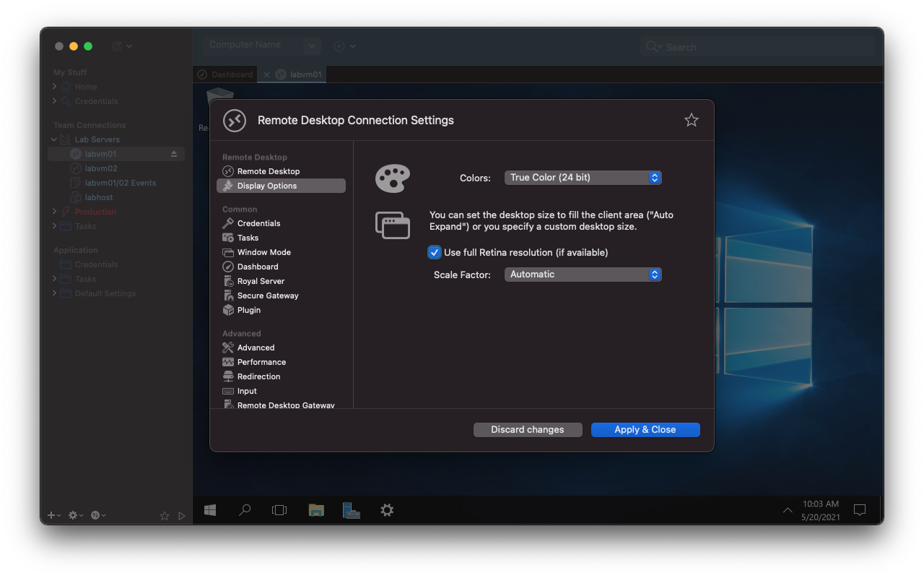Screen dimensions: 924x578
Task: Open the Colors dropdown showing True Color
Action: click(583, 177)
